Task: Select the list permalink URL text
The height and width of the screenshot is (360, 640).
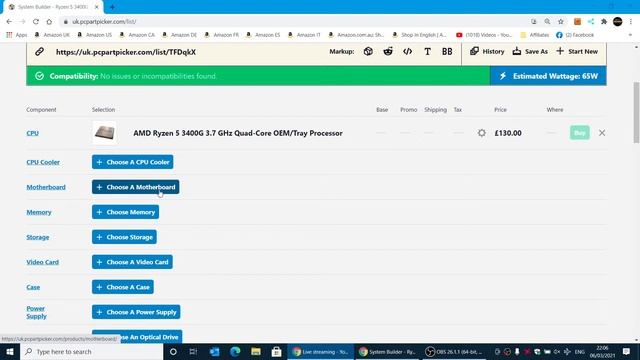Action: click(126, 52)
